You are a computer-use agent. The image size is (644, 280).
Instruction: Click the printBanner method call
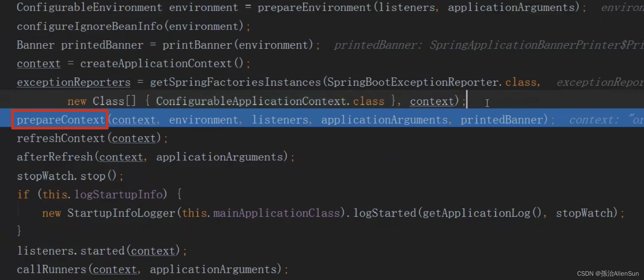197,45
